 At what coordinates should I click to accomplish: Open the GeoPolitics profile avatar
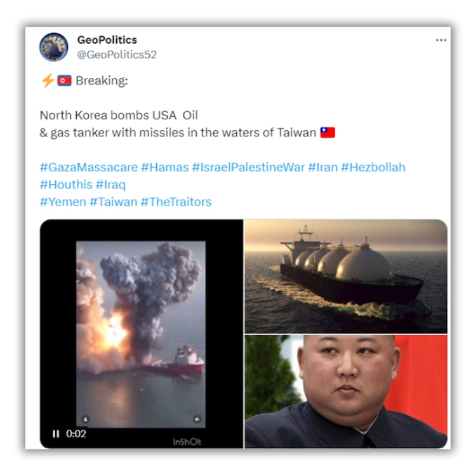point(54,47)
